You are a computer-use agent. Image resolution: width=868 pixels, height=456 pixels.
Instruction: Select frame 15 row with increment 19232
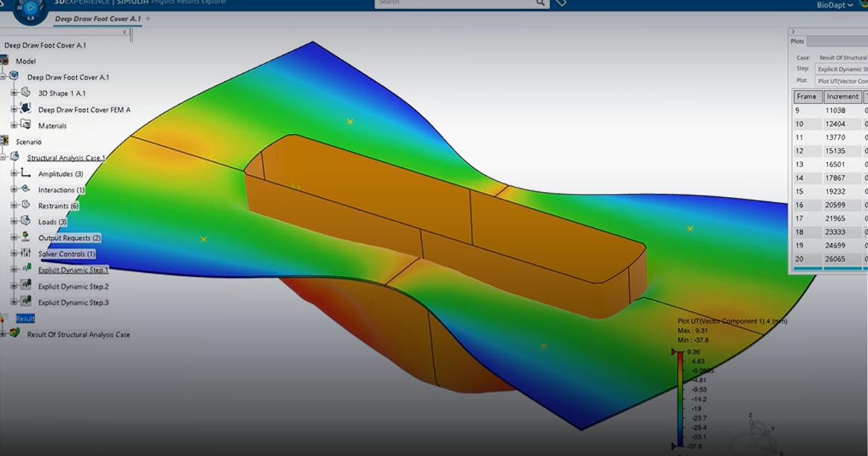click(x=830, y=192)
